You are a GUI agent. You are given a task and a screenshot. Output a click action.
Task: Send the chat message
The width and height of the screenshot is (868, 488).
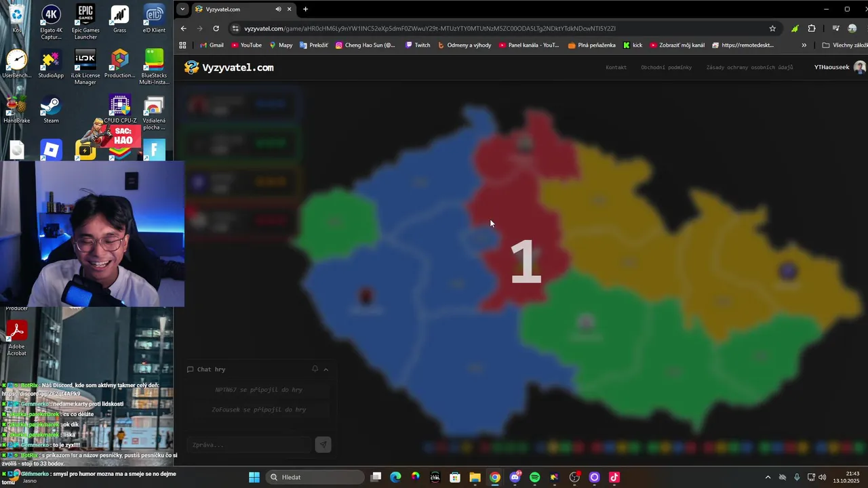(x=323, y=445)
